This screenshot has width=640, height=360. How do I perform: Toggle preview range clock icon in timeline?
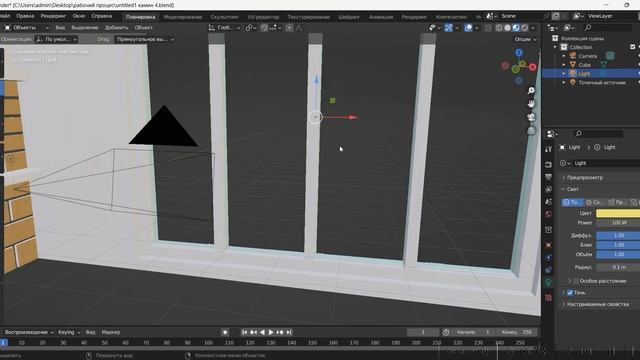[446, 332]
